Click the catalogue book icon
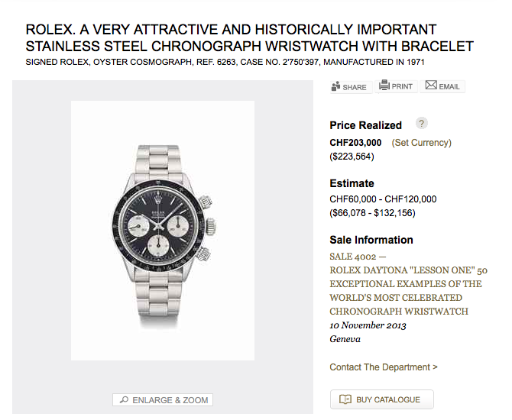 pos(345,399)
